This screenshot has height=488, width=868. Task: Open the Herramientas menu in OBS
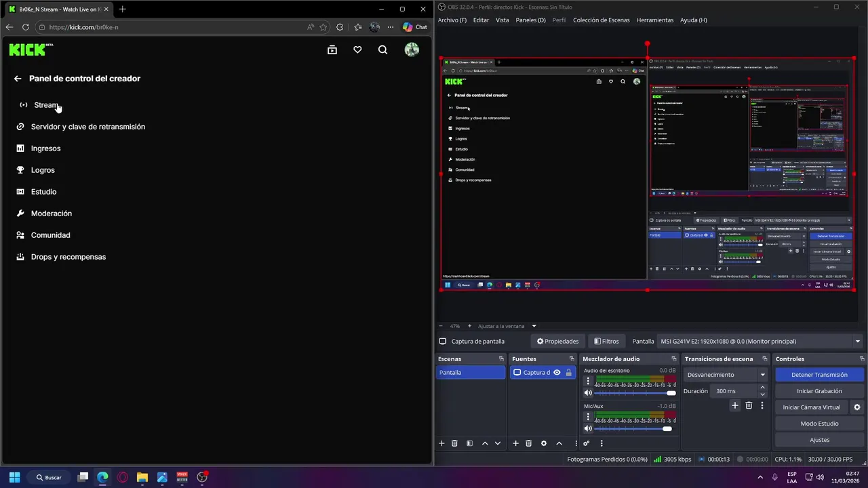(x=654, y=20)
